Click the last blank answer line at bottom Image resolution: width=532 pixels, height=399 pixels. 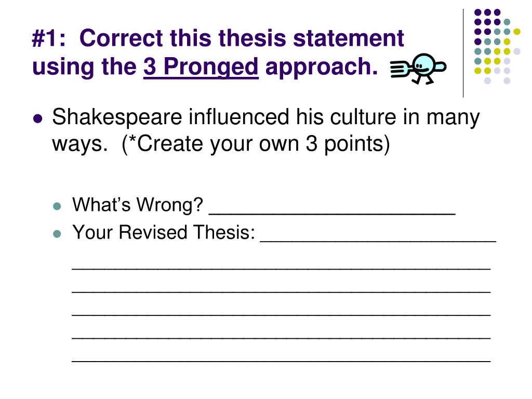(281, 362)
